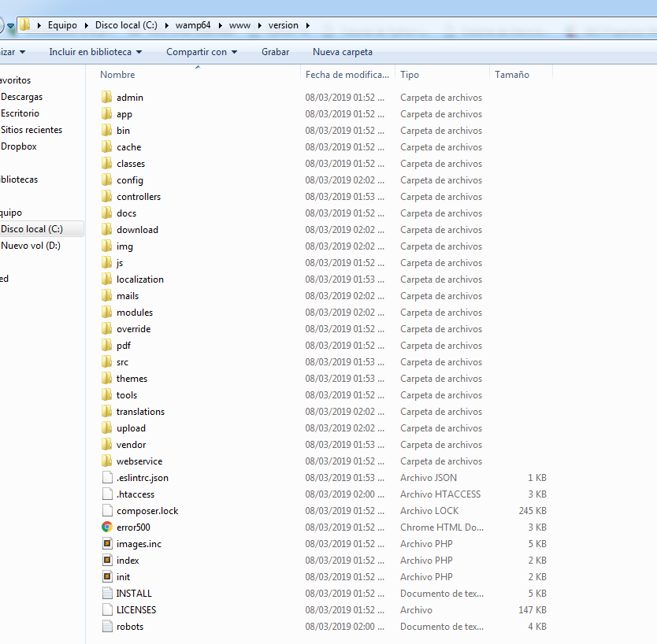The width and height of the screenshot is (657, 644).
Task: Expand the arrow after version in path
Action: (x=308, y=25)
